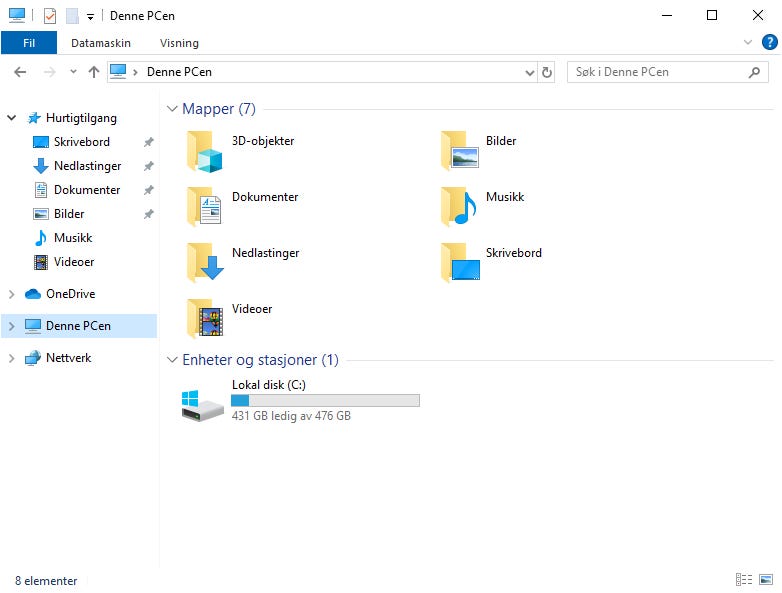The height and width of the screenshot is (593, 782).
Task: Click the Videoer folder label in Mapper
Action: [x=252, y=309]
